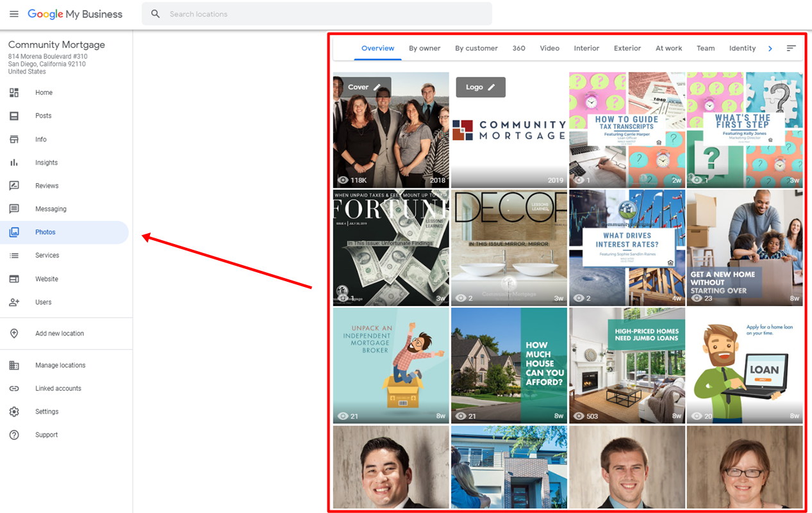Image resolution: width=812 pixels, height=513 pixels.
Task: Click the Community Mortgage business name
Action: (x=56, y=45)
